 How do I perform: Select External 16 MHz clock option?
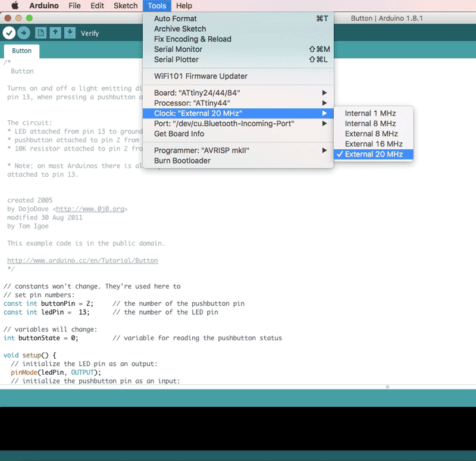pos(374,144)
